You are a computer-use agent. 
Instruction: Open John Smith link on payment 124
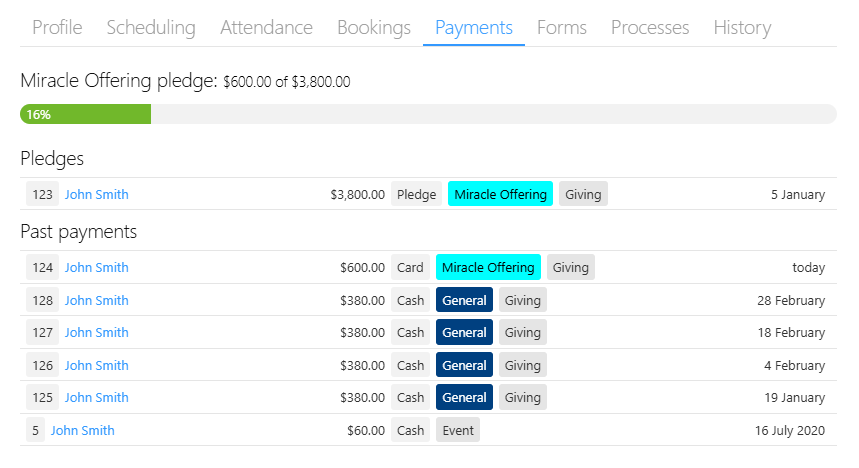pos(96,267)
